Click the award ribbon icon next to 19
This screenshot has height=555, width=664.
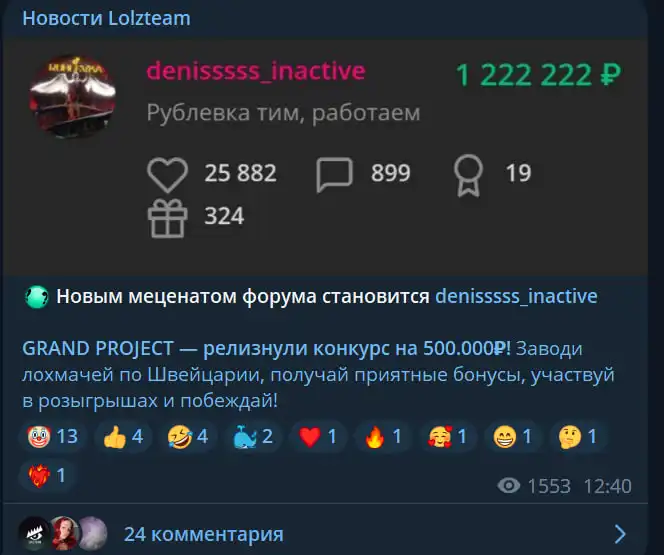click(x=468, y=175)
